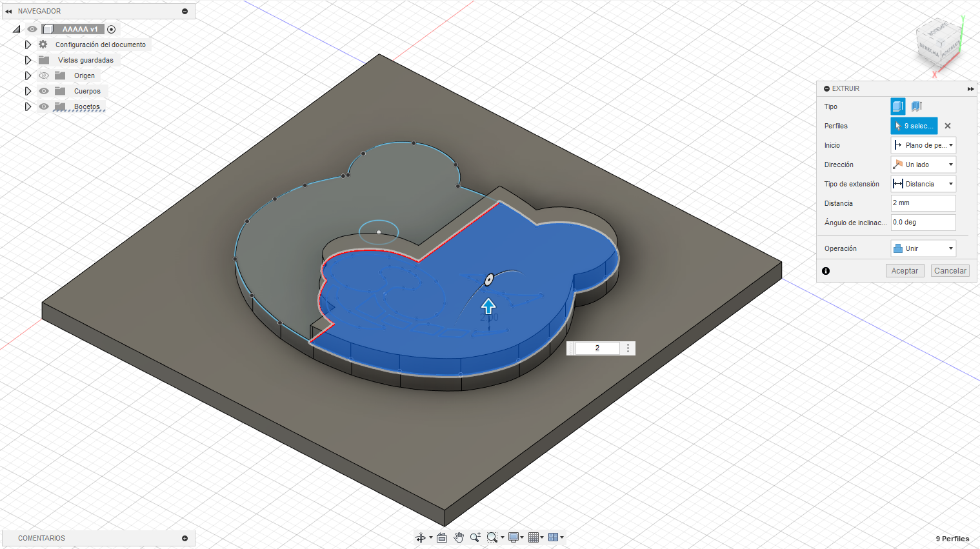The height and width of the screenshot is (549, 980).
Task: Click the COMENTARIOS panel header
Action: point(98,538)
